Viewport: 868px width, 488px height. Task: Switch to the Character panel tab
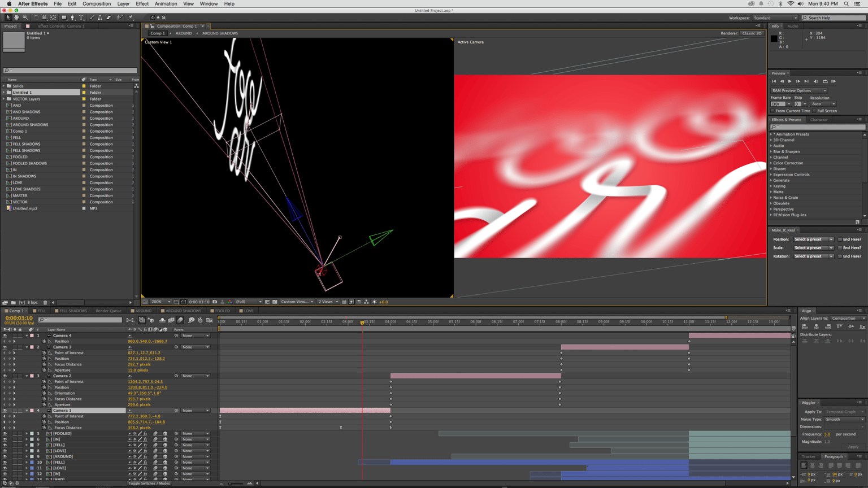(x=819, y=120)
